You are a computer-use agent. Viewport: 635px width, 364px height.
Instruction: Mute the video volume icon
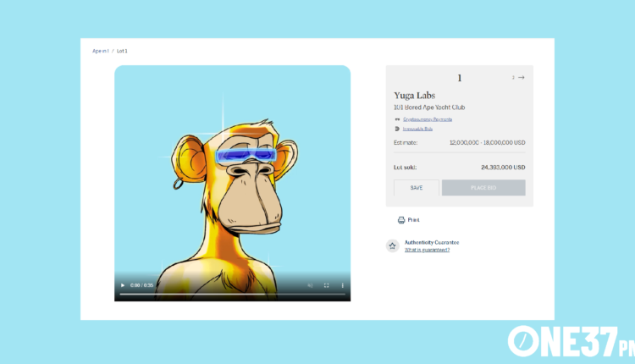[310, 285]
